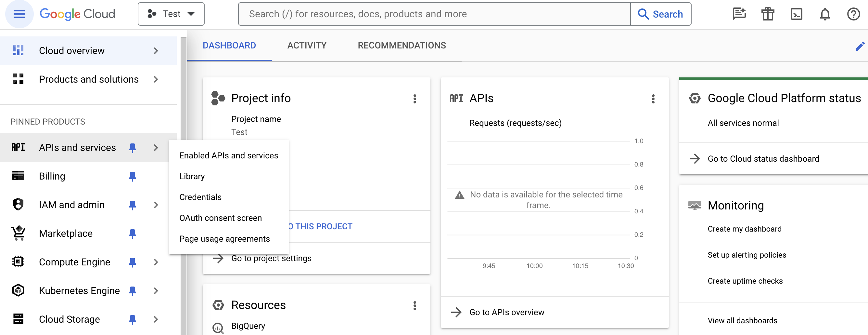Expand the IAM and admin submenu

click(x=156, y=205)
